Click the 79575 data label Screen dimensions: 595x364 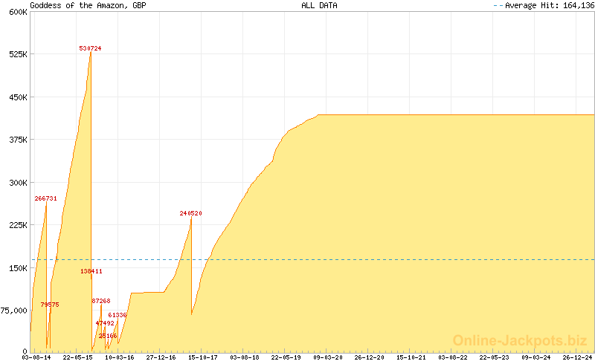(50, 305)
